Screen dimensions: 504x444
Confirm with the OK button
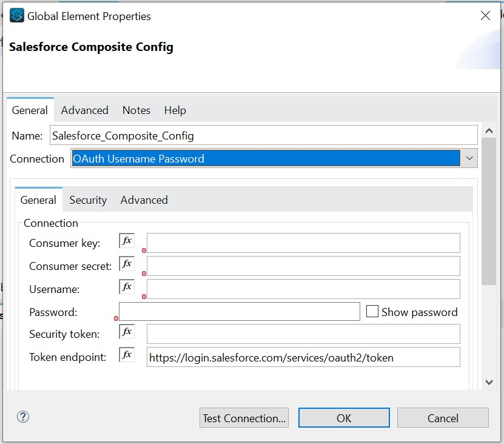tap(344, 418)
